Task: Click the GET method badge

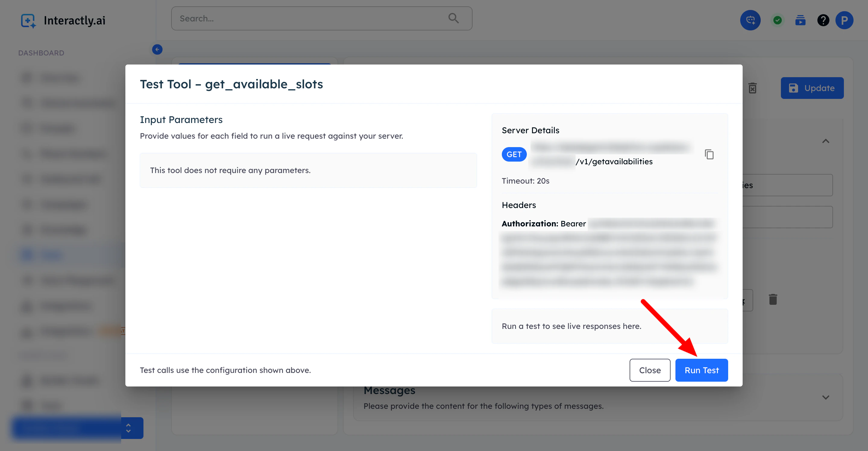Action: 514,154
